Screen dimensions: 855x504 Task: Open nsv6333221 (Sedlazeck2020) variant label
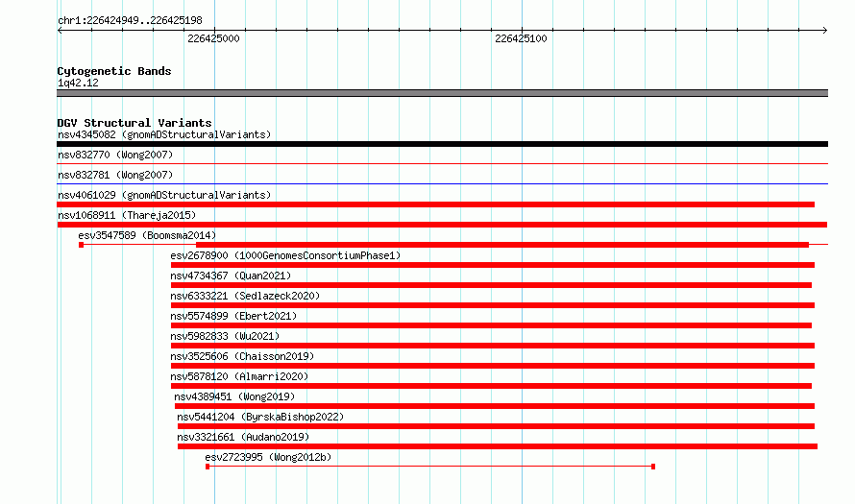tap(245, 296)
